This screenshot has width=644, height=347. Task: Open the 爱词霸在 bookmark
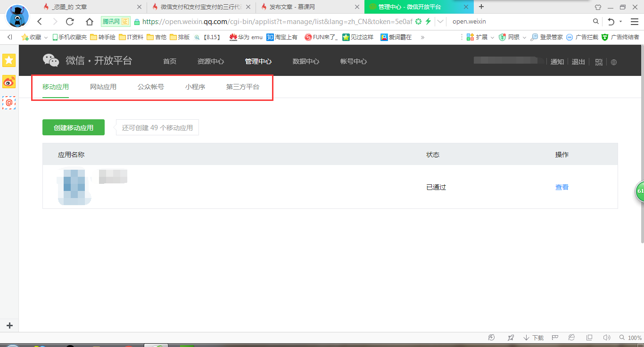(396, 37)
